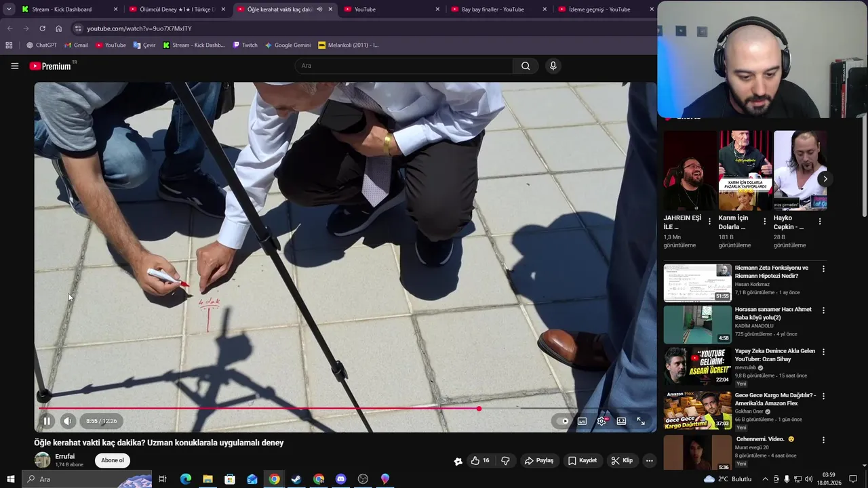The width and height of the screenshot is (868, 488).
Task: Enter fullscreen with the expand arrows icon
Action: point(641,421)
